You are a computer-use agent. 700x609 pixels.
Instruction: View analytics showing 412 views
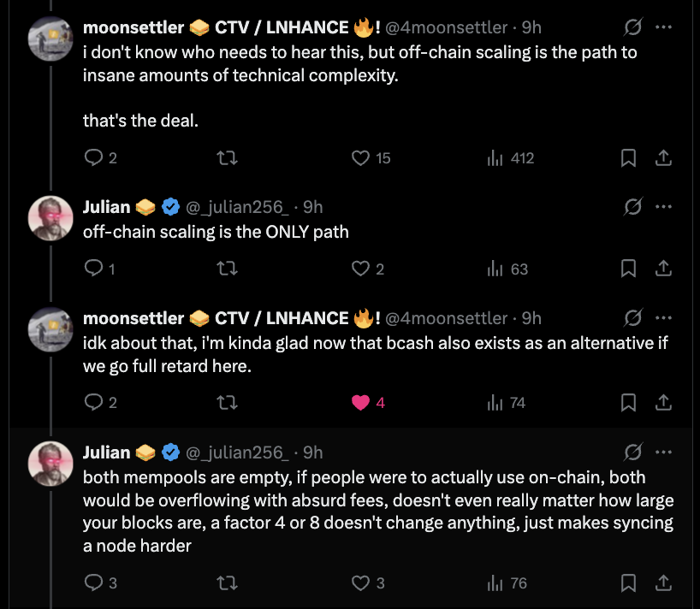tap(510, 158)
